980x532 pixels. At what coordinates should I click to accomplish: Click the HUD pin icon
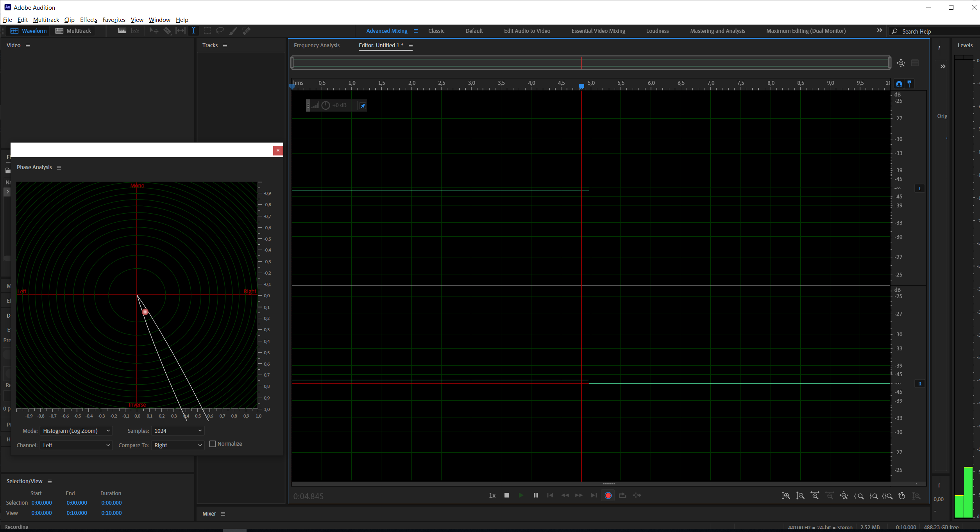[363, 106]
